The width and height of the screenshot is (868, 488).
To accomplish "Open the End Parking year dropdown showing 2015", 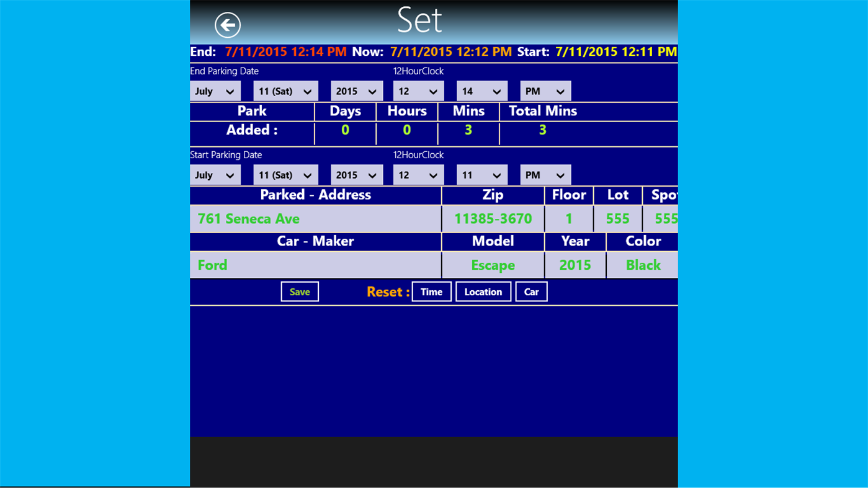I will [x=356, y=91].
